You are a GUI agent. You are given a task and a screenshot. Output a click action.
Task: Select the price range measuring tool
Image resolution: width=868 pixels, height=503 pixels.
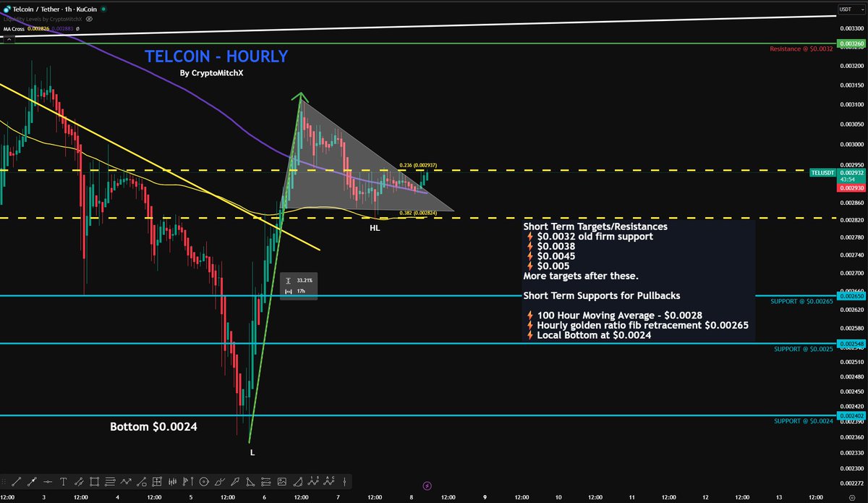266,482
